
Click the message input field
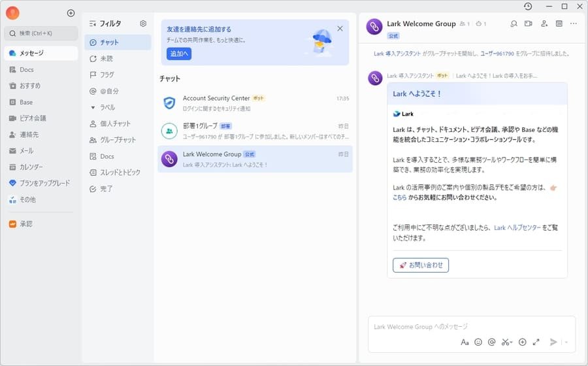(457, 326)
